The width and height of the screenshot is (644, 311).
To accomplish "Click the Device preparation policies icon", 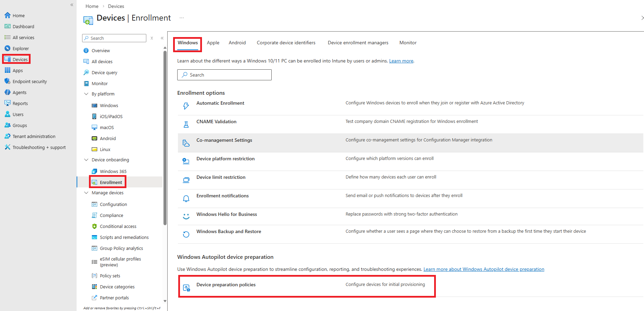I will pyautogui.click(x=187, y=288).
